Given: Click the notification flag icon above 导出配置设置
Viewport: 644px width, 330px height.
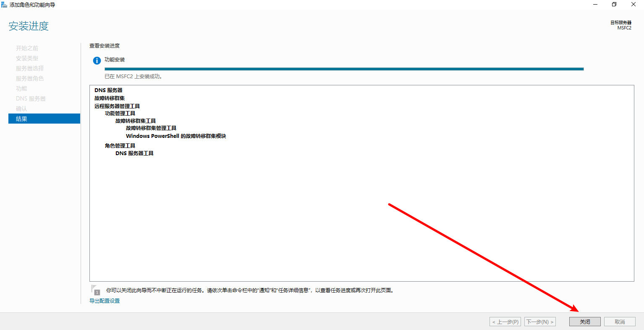Looking at the screenshot, I should coord(95,290).
